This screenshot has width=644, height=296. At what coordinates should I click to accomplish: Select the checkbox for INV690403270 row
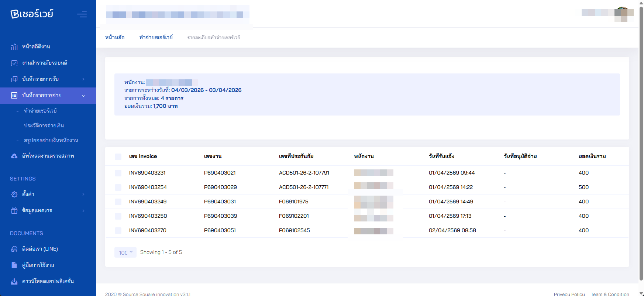(118, 231)
